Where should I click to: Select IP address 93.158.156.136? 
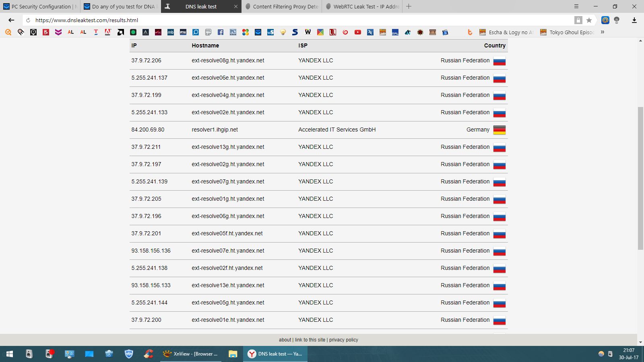(151, 251)
